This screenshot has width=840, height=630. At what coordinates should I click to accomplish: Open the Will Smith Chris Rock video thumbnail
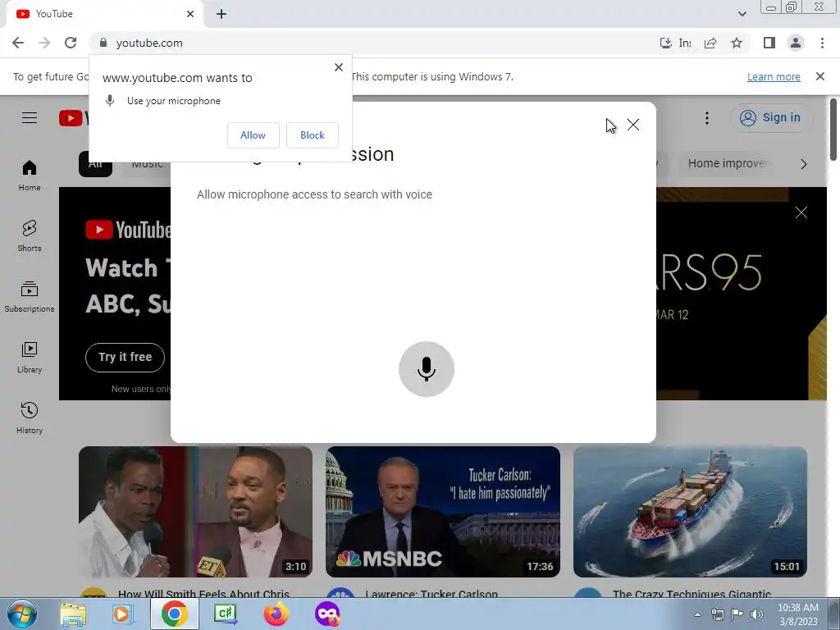click(x=195, y=512)
